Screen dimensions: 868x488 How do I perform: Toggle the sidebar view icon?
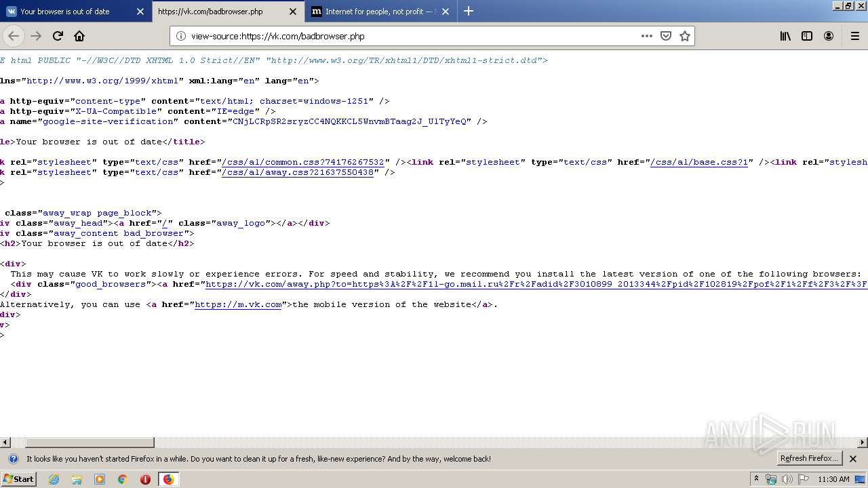click(807, 36)
